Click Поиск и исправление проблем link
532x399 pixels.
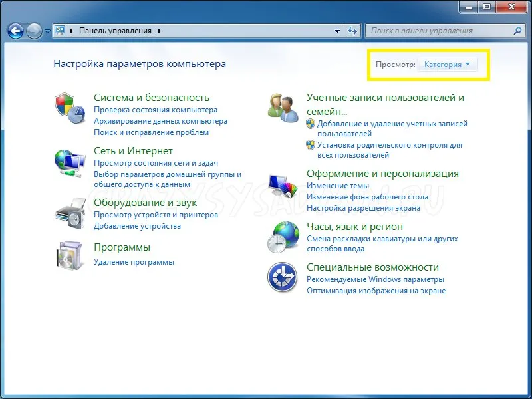[151, 132]
